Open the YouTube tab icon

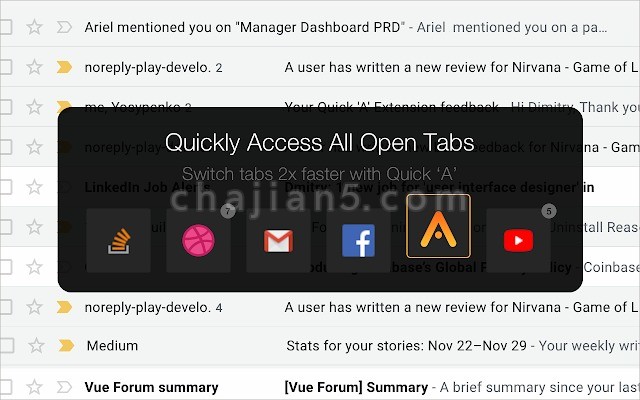(x=518, y=240)
